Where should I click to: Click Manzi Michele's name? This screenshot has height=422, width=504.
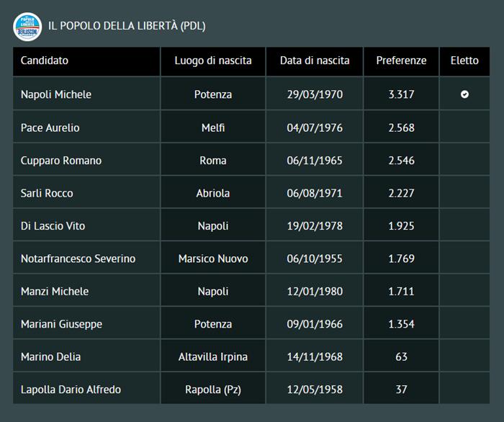(55, 292)
